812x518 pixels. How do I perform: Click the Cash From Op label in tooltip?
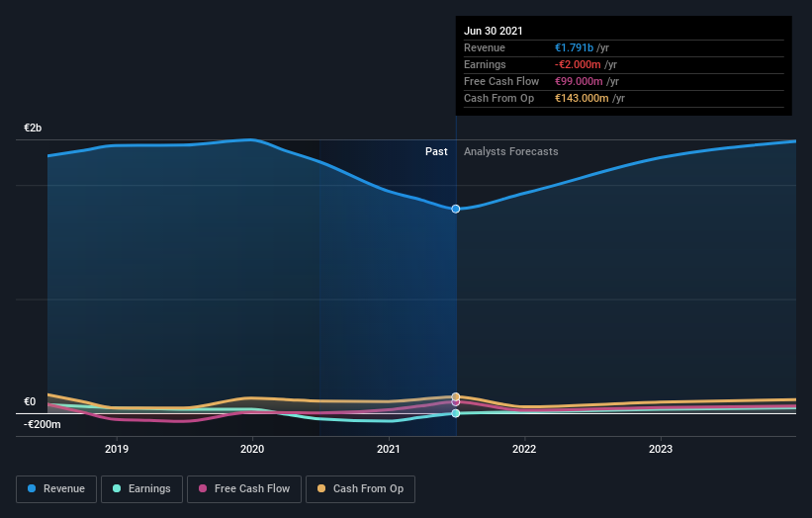pyautogui.click(x=498, y=98)
